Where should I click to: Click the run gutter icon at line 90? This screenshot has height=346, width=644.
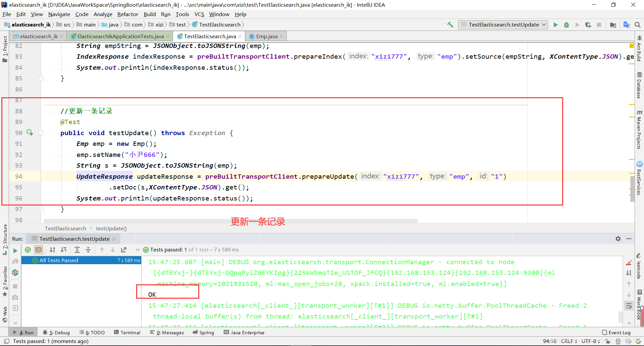[x=30, y=132]
